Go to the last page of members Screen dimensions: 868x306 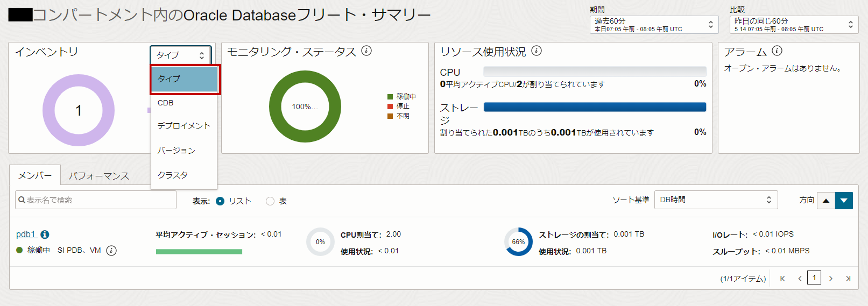[848, 278]
